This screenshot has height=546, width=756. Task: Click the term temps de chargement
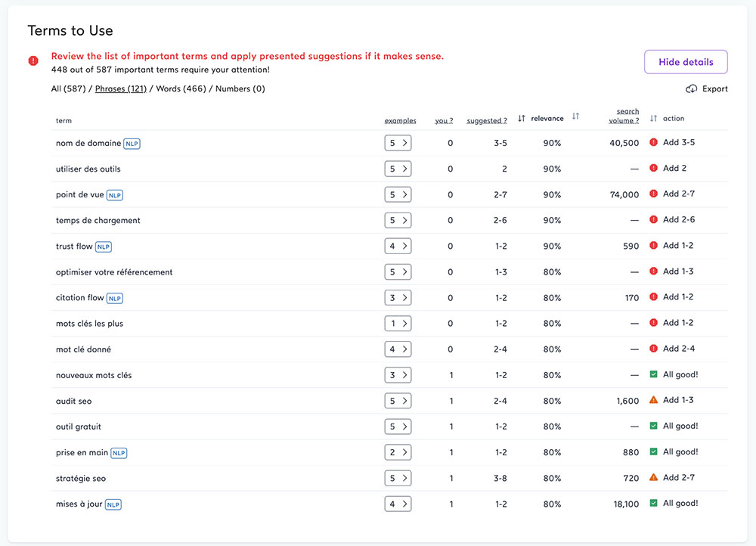pos(98,220)
